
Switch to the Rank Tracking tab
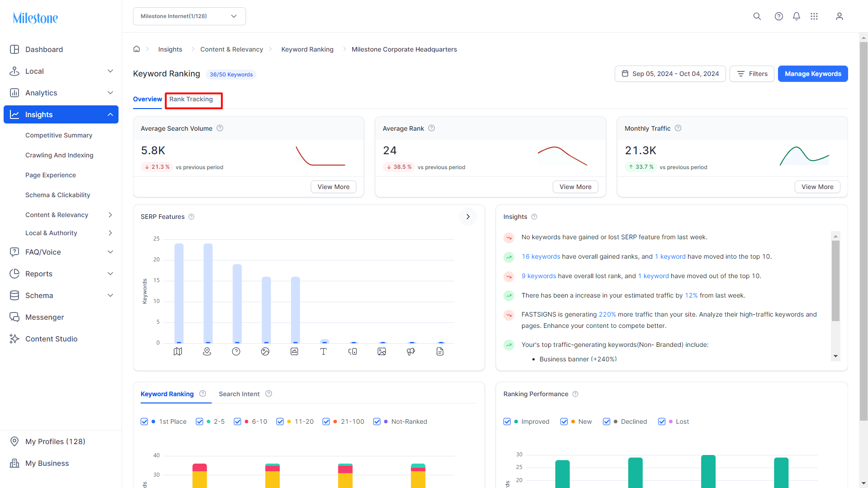point(191,99)
